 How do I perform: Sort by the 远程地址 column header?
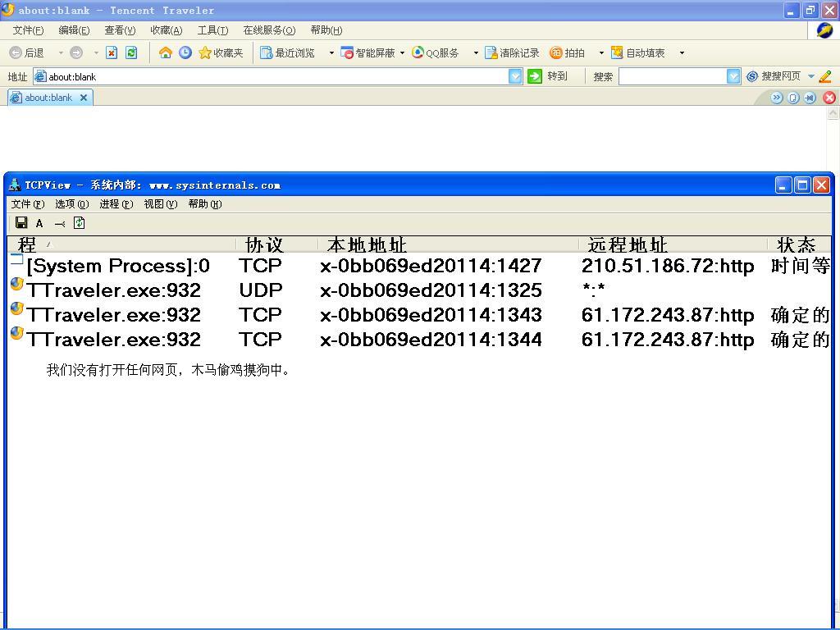673,244
